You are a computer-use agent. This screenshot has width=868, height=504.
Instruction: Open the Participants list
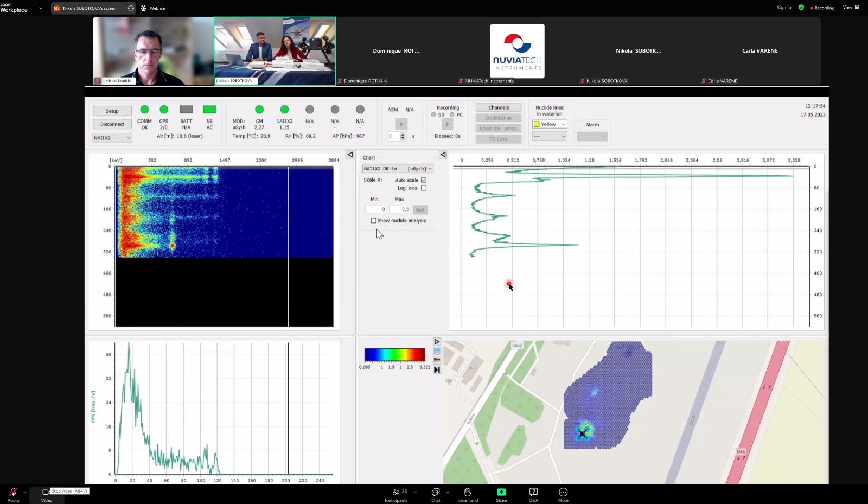(396, 494)
